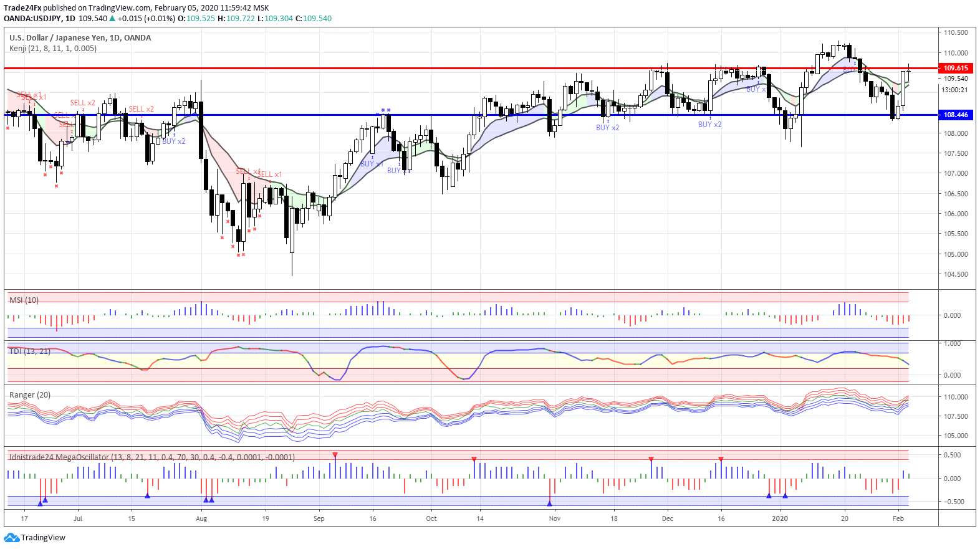Image resolution: width=980 pixels, height=549 pixels.
Task: Click the 2020 label on time axis
Action: tap(780, 518)
